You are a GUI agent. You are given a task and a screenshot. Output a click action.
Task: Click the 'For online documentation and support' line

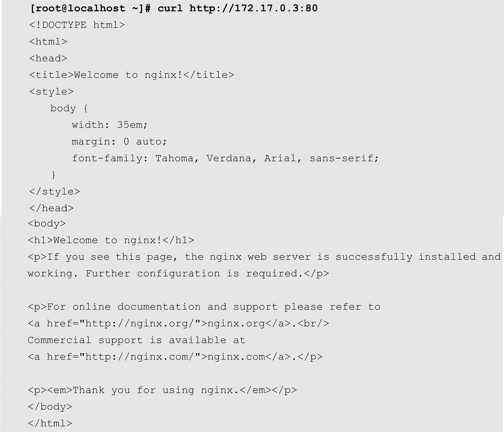(x=204, y=307)
